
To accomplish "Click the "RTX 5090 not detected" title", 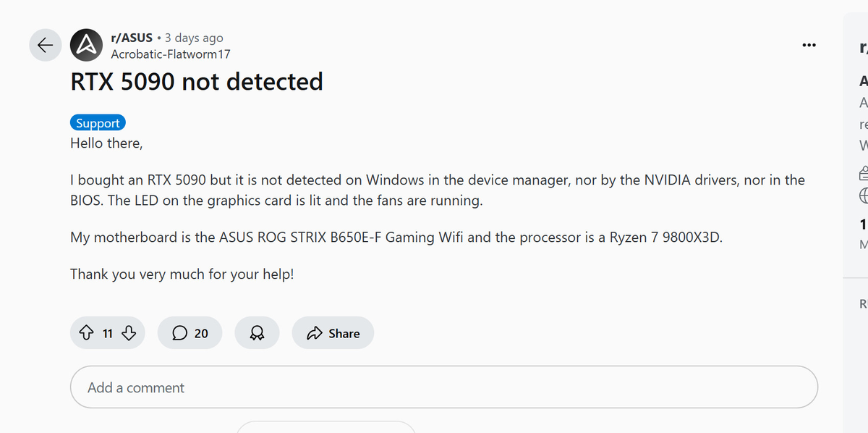I will pos(197,82).
